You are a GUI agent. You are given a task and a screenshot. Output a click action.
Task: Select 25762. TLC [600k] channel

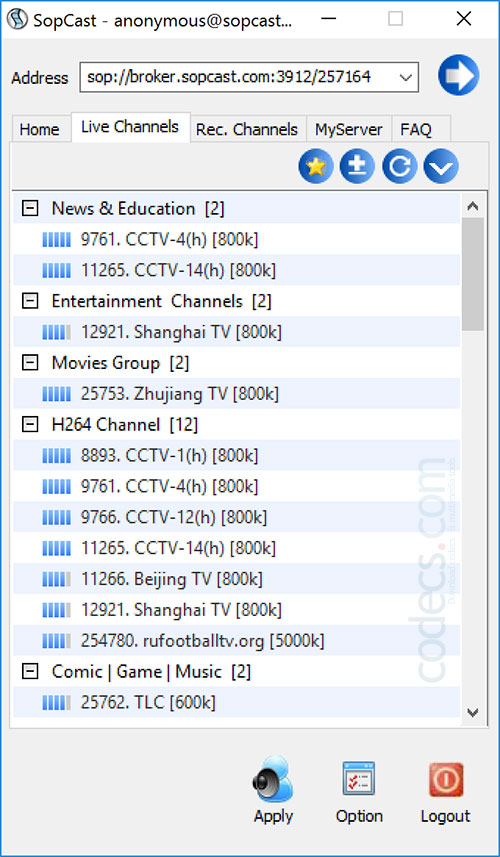point(148,702)
